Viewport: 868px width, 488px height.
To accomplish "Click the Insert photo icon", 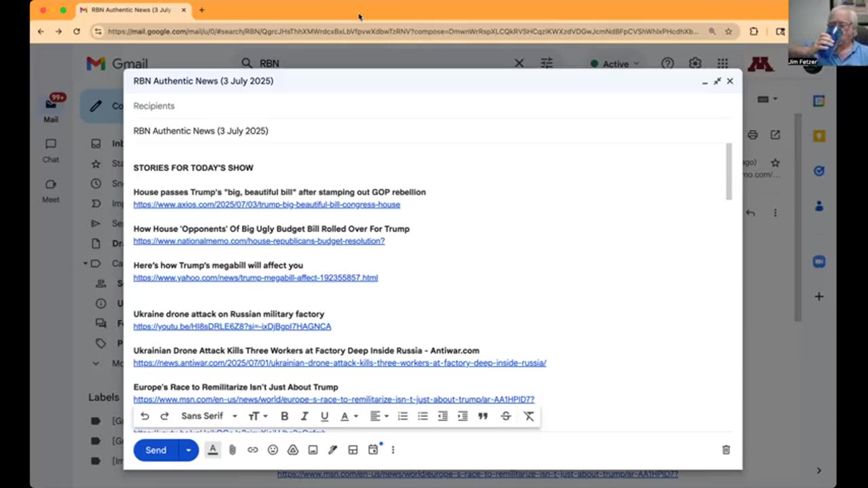I will click(x=313, y=450).
